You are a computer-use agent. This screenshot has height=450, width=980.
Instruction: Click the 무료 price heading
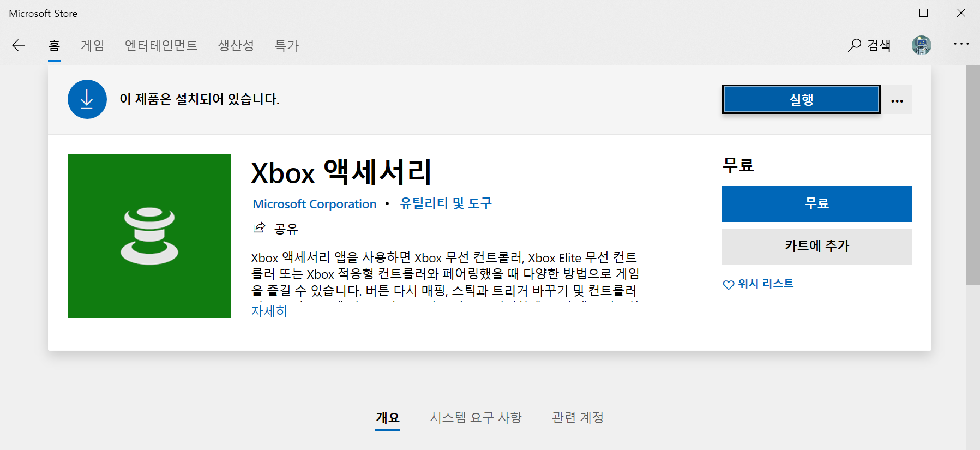tap(738, 165)
